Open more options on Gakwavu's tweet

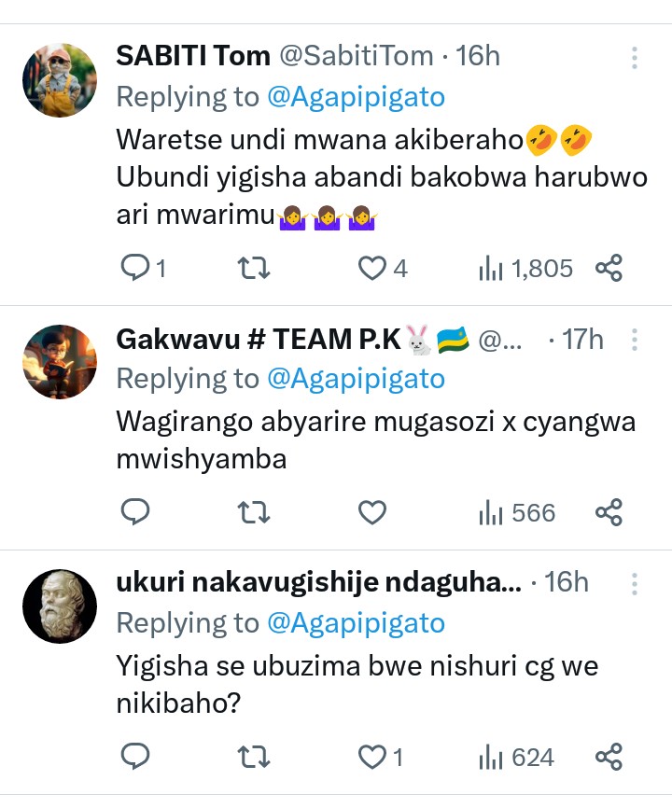pyautogui.click(x=635, y=341)
